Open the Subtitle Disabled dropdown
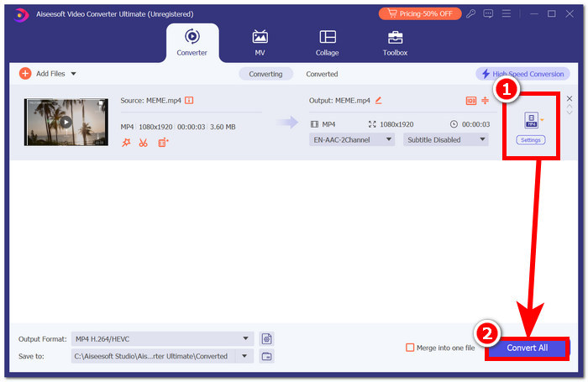The height and width of the screenshot is (382, 588). [445, 140]
